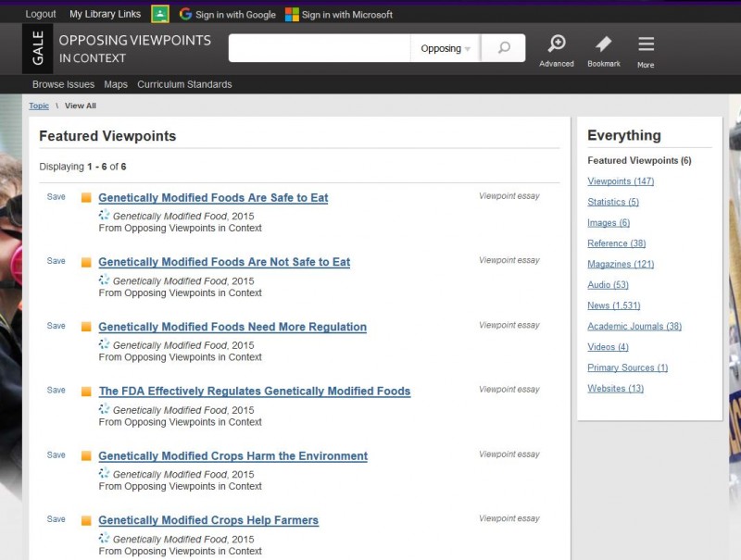Filter by Images (6)

click(609, 223)
